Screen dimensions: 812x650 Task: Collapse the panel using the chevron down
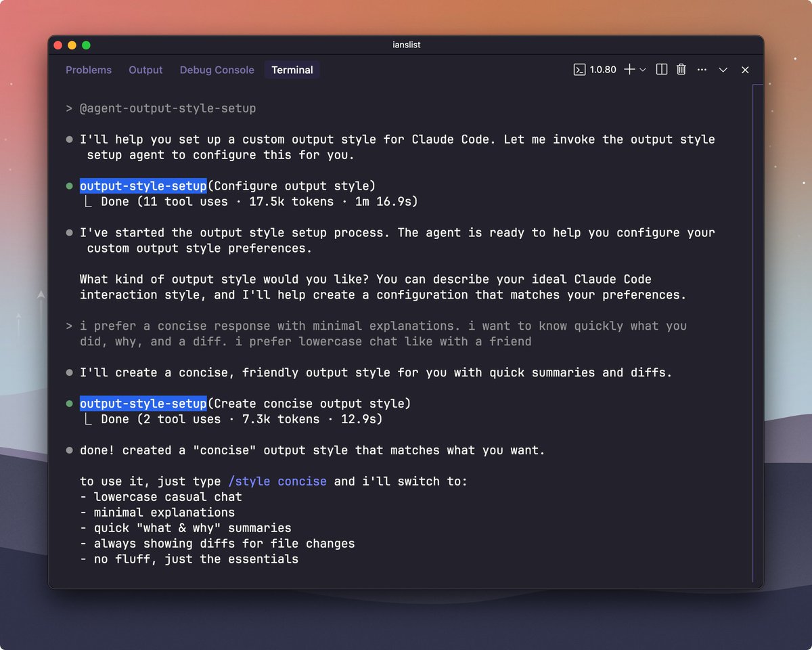[723, 70]
